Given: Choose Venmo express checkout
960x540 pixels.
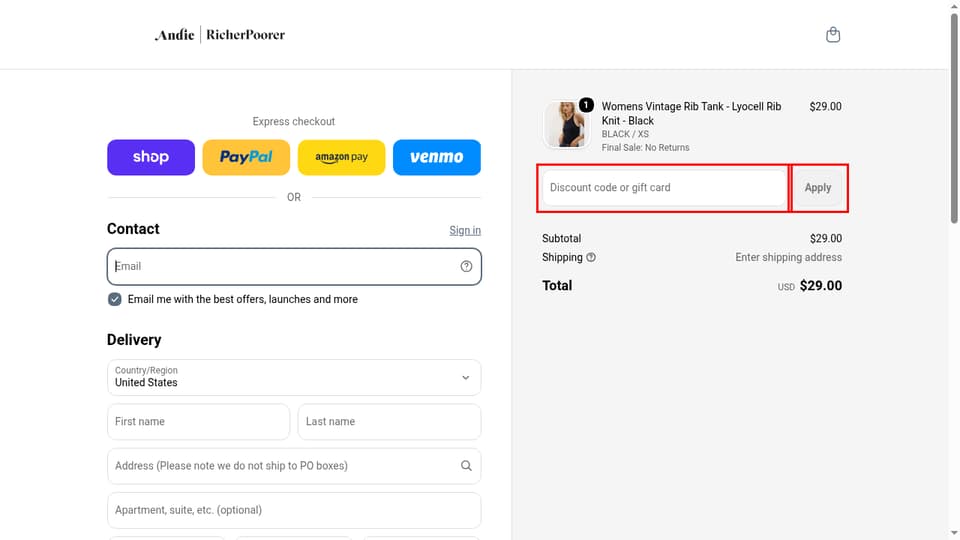Looking at the screenshot, I should pos(437,157).
